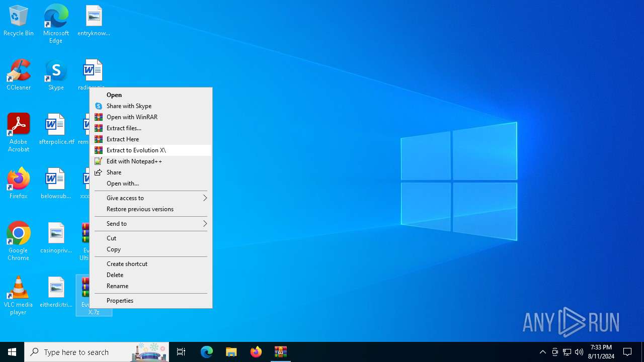
Task: Open the Windows Start menu
Action: [12, 352]
